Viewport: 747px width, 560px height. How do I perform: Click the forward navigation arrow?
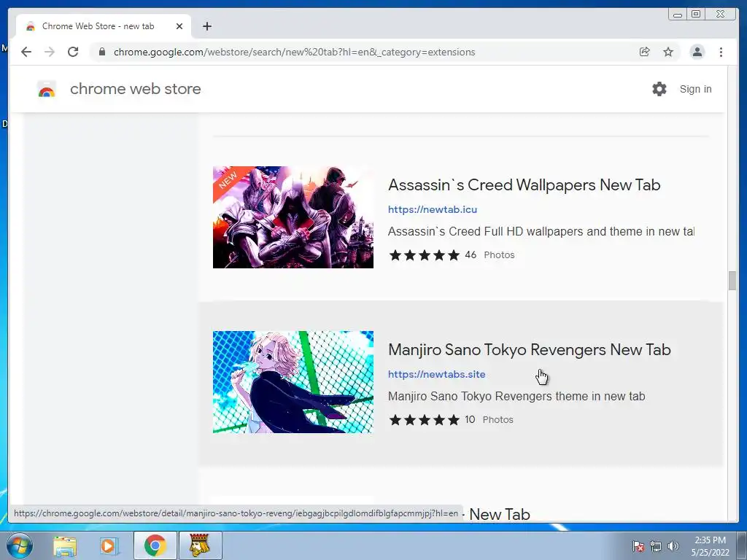pos(50,52)
